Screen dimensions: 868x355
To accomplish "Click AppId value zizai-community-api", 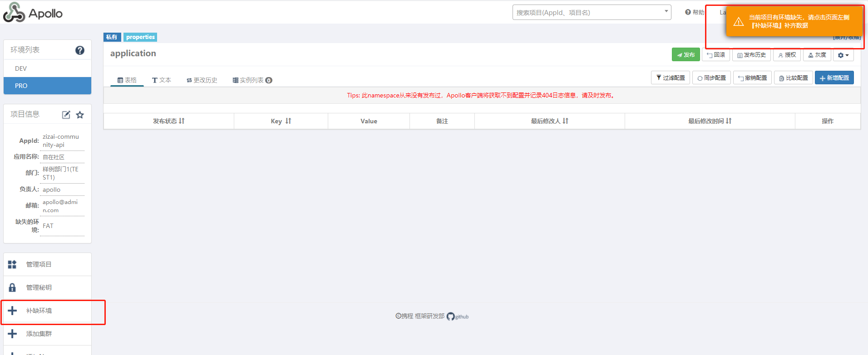I will coord(62,141).
